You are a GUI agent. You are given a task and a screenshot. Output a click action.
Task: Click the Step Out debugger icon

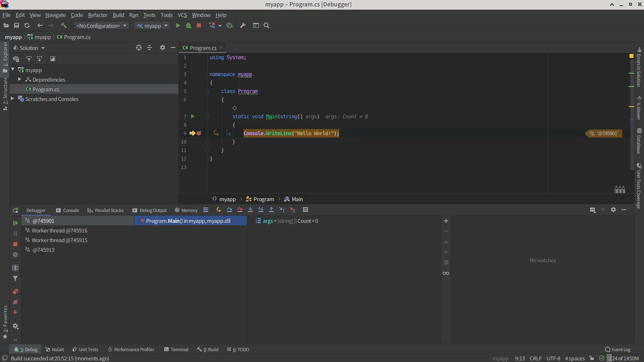click(x=271, y=210)
